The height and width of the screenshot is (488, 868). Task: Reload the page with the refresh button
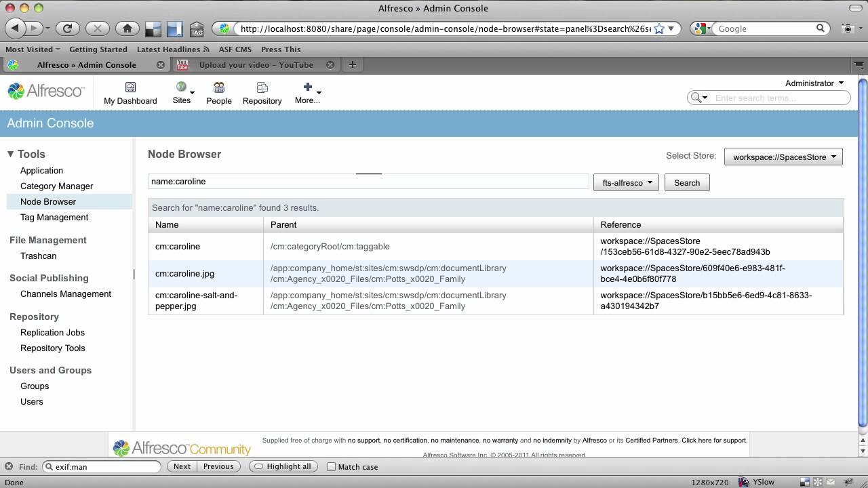(x=67, y=28)
